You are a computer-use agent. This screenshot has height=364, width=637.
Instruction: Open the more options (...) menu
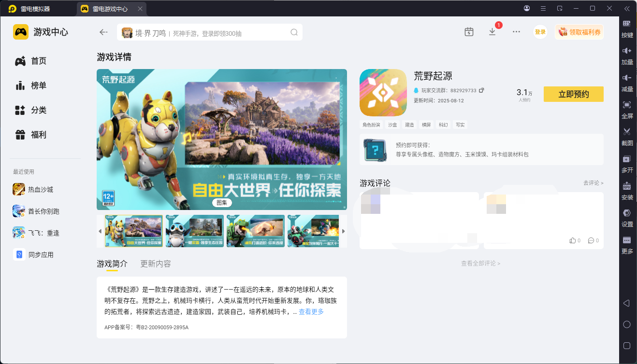[x=516, y=31]
